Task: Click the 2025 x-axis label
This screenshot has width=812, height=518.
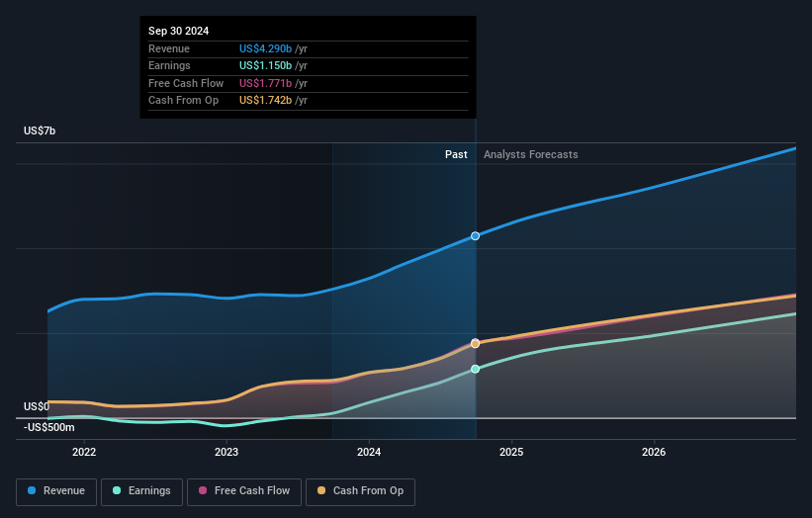Action: (x=511, y=452)
